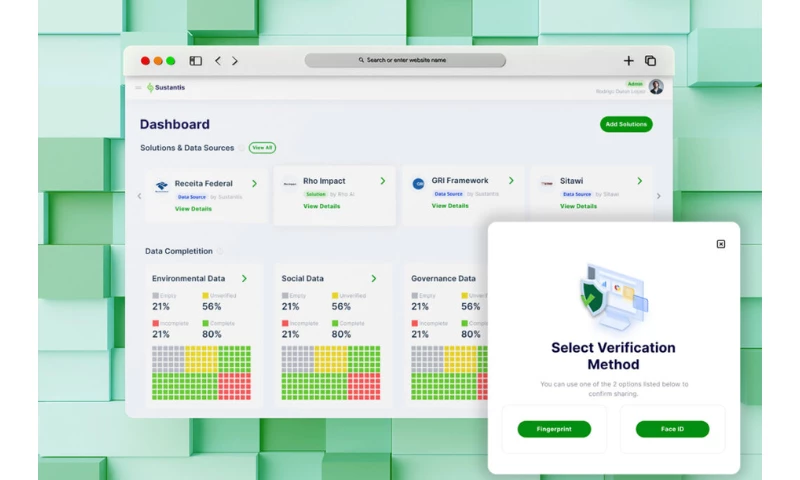Image resolution: width=800 pixels, height=480 pixels.
Task: Open Social Data details arrow
Action: [374, 279]
